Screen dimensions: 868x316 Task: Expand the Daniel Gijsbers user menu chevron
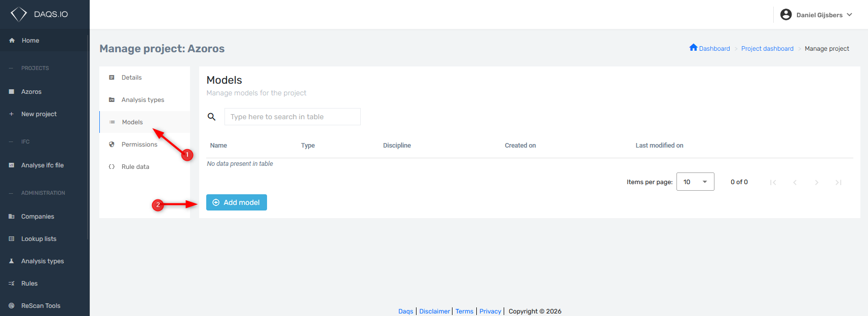click(x=849, y=15)
